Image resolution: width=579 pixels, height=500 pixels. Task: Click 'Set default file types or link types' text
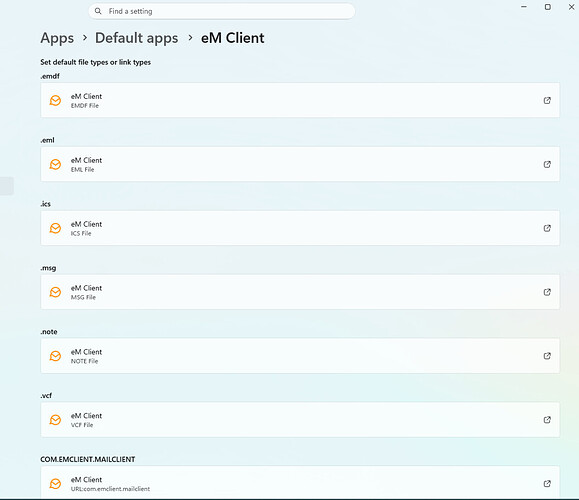[x=95, y=62]
